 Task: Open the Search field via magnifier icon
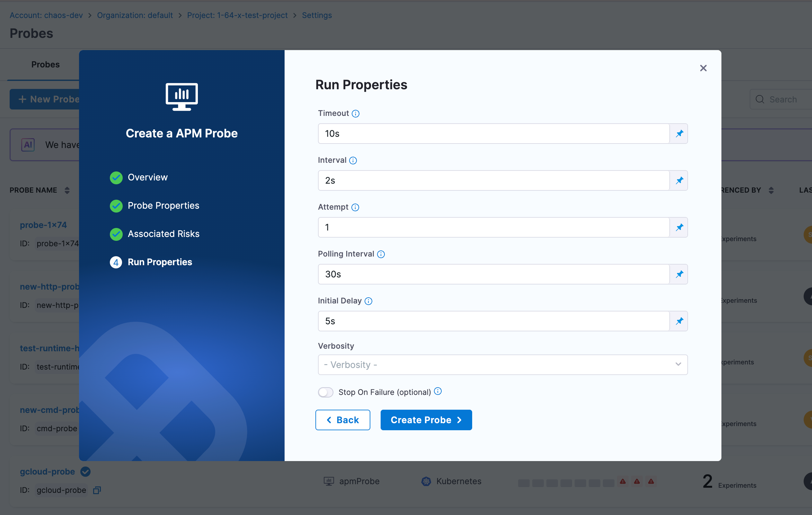click(x=760, y=99)
